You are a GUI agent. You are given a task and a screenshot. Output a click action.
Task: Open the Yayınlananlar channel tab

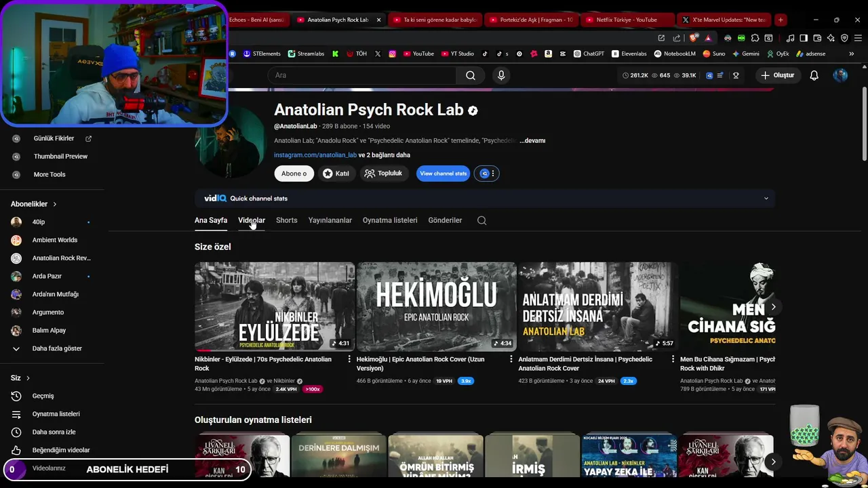pyautogui.click(x=330, y=220)
